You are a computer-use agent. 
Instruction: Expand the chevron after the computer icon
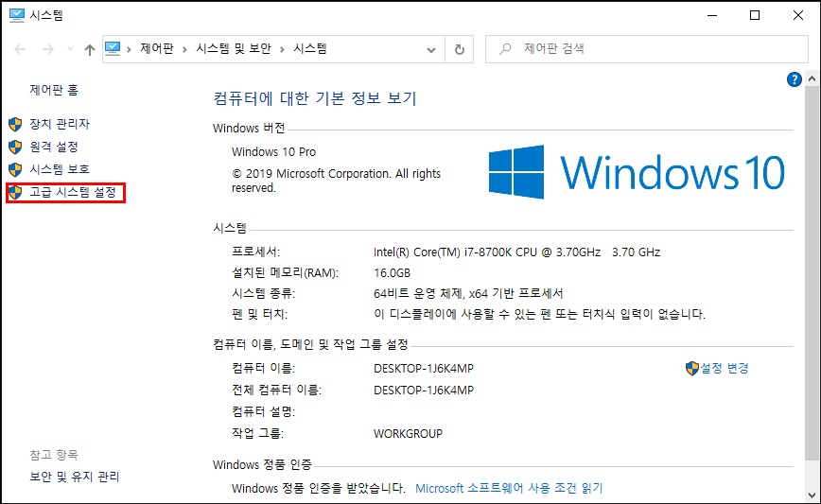tap(129, 49)
